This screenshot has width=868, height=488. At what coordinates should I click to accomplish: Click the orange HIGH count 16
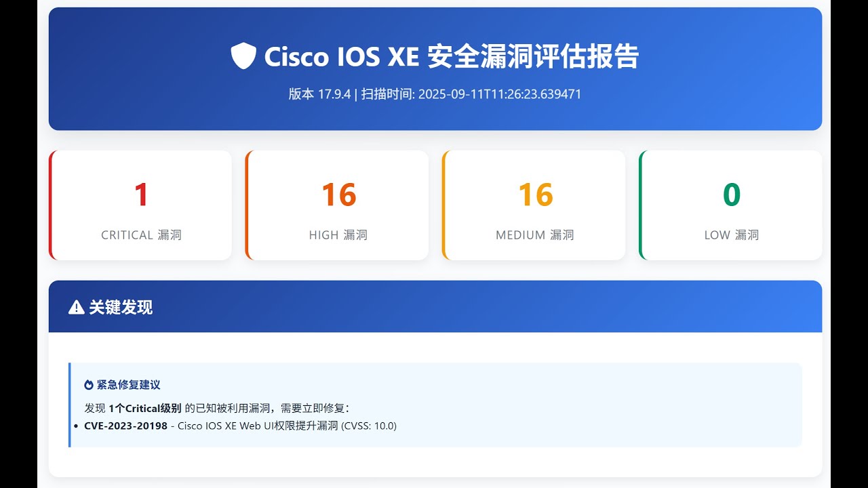point(338,195)
